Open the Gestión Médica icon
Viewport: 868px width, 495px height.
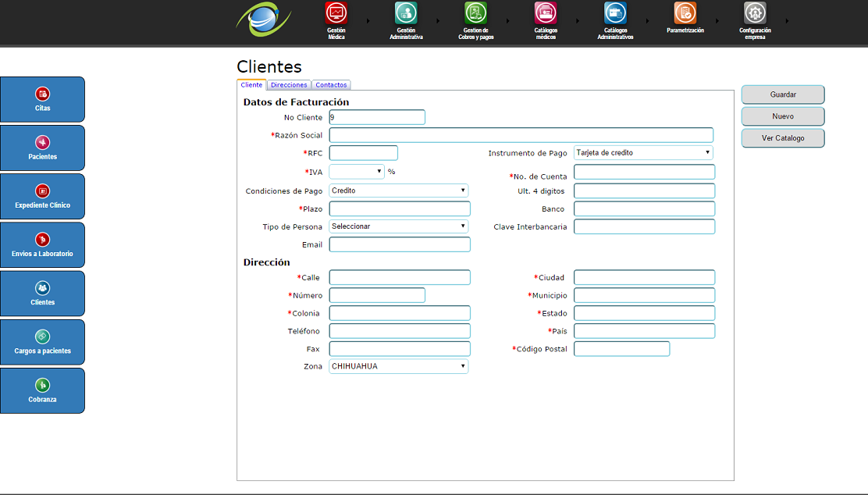click(x=336, y=13)
